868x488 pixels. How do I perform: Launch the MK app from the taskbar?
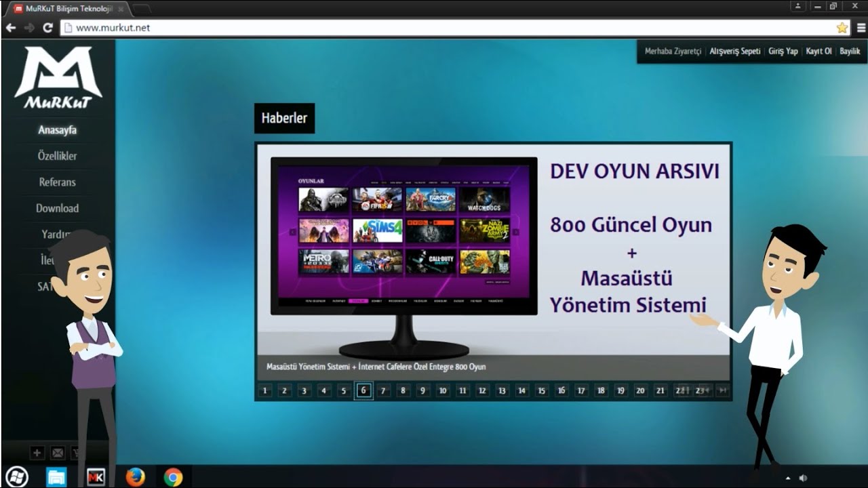coord(96,477)
